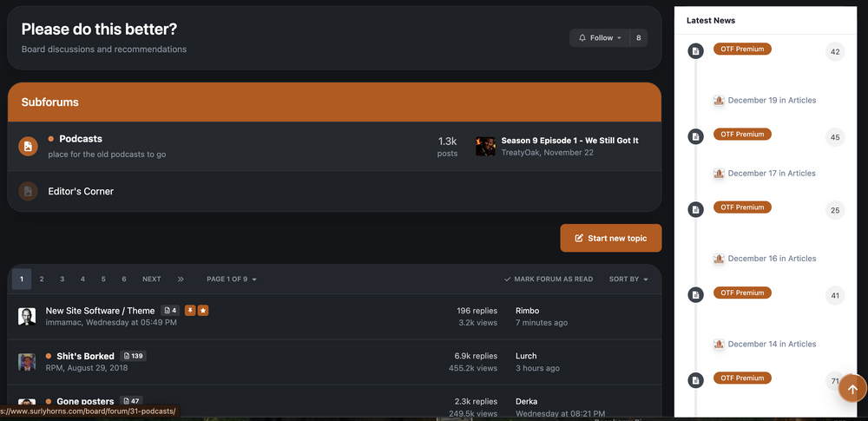Viewport: 868px width, 421px height.
Task: Go to page 5 of topics
Action: (103, 280)
